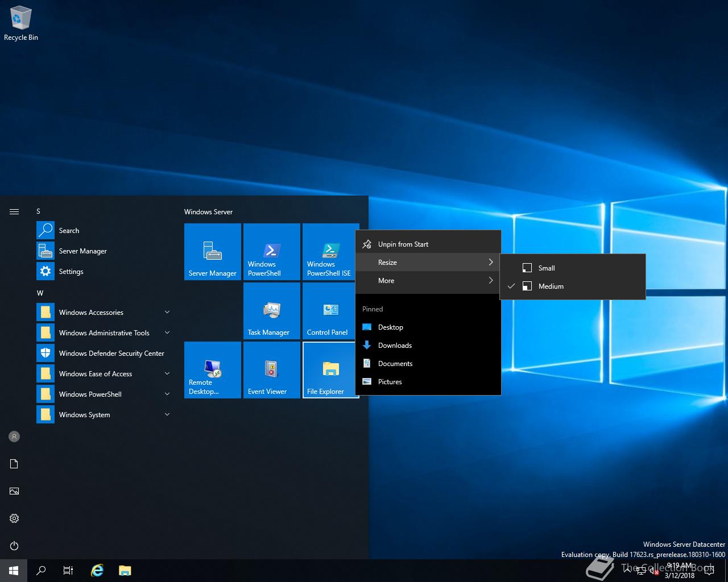Expand the Start hamburger menu
728x582 pixels.
point(14,211)
